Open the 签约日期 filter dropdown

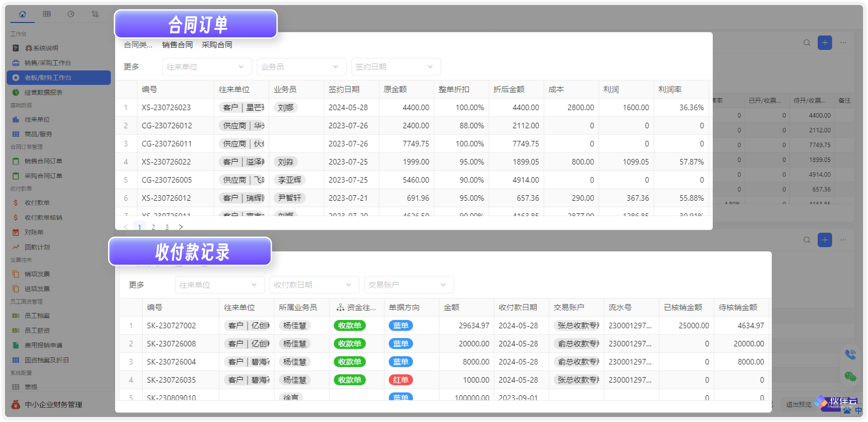pyautogui.click(x=396, y=67)
